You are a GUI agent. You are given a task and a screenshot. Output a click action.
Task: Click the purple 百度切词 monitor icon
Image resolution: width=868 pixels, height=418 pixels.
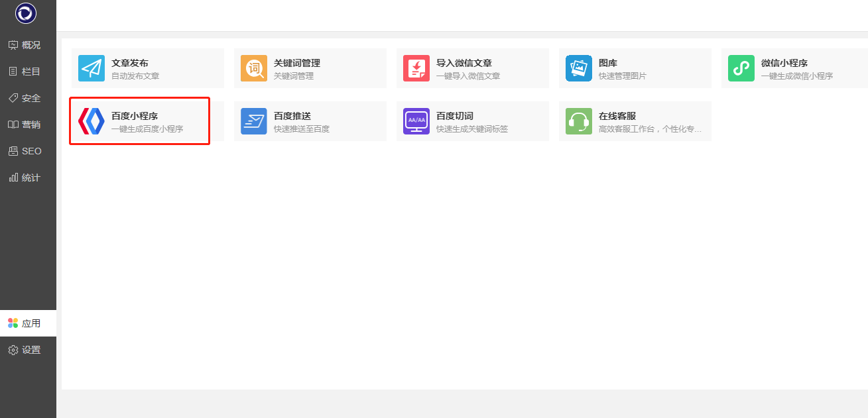[416, 121]
